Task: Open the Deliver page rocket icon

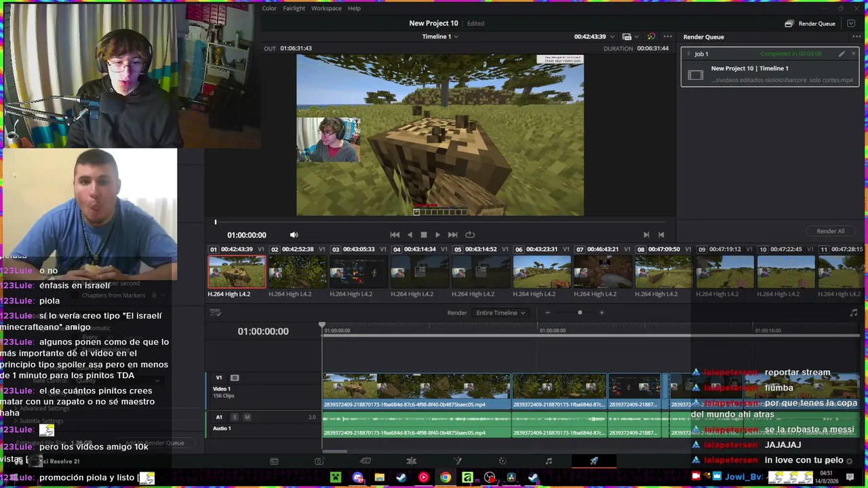Action: point(594,462)
